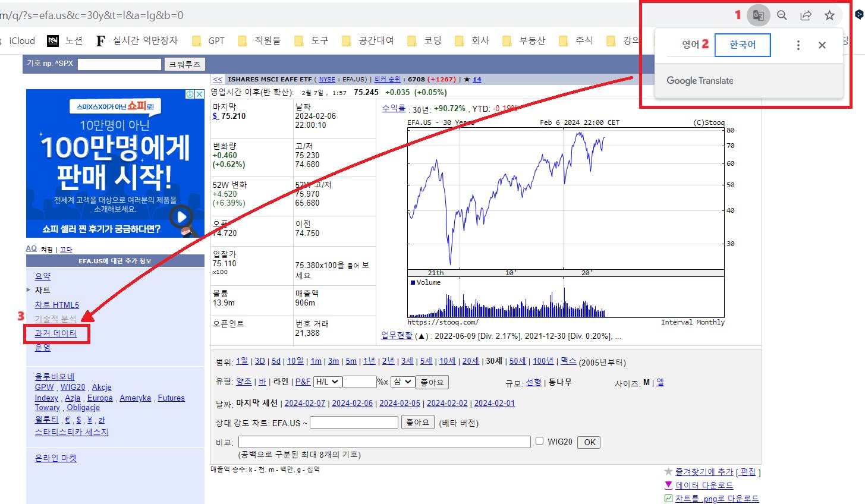Click the symbol search input field
The width and height of the screenshot is (865, 504).
119,64
